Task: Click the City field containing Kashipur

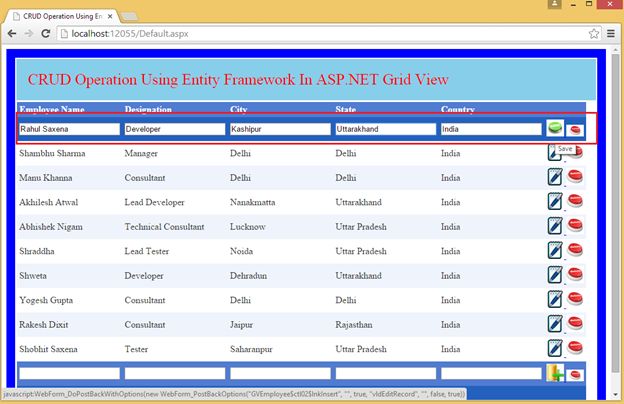Action: (x=280, y=129)
